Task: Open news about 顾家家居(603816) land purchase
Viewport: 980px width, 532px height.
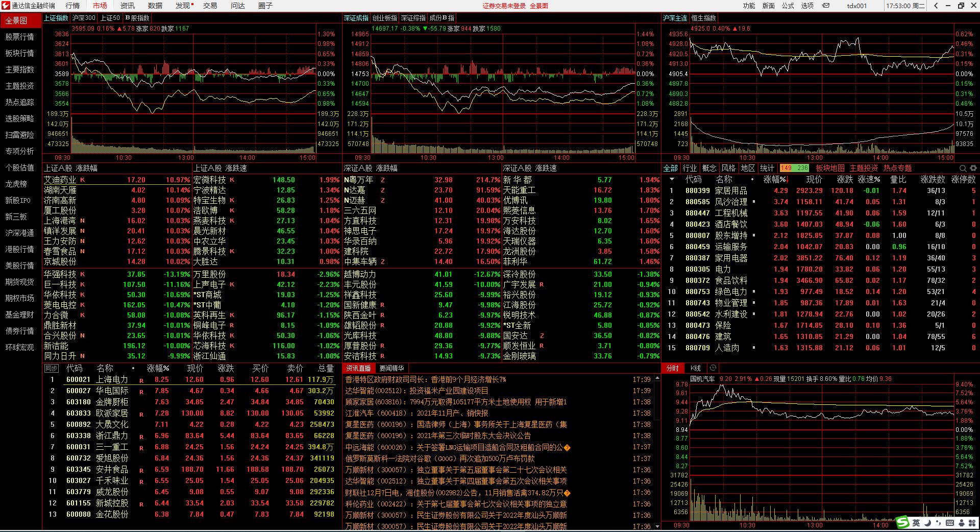Action: coord(456,402)
